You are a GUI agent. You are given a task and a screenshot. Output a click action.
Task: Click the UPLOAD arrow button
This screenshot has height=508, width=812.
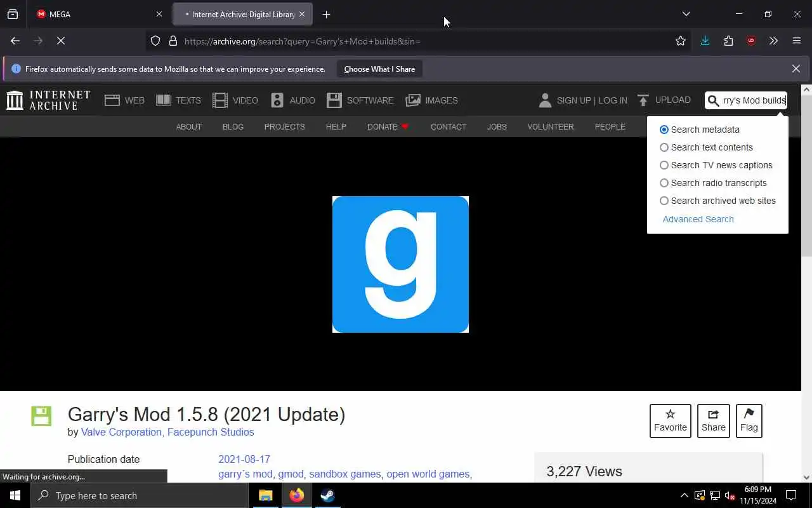(664, 100)
